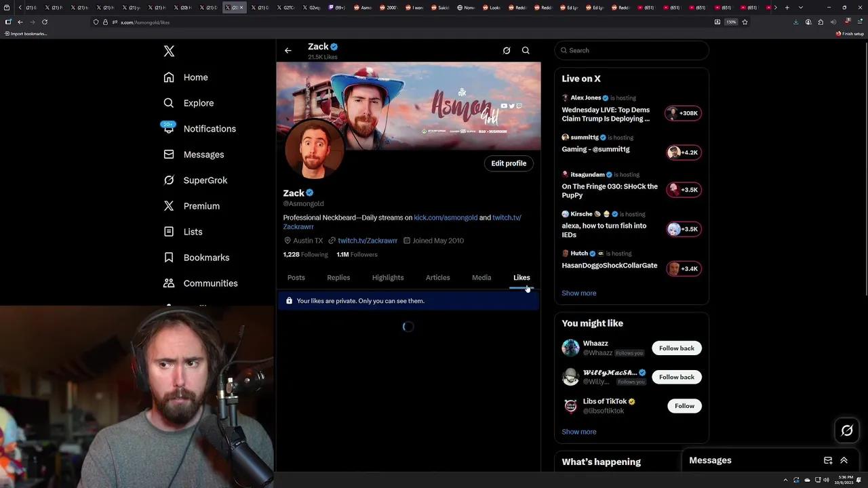Open a new browser tab
The width and height of the screenshot is (868, 488).
(787, 7)
